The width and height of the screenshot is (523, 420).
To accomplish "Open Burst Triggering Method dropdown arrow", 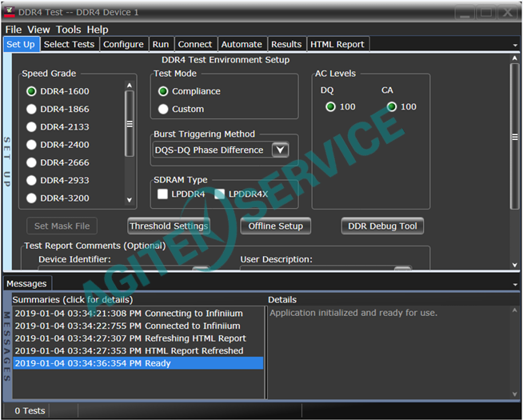I will (280, 150).
